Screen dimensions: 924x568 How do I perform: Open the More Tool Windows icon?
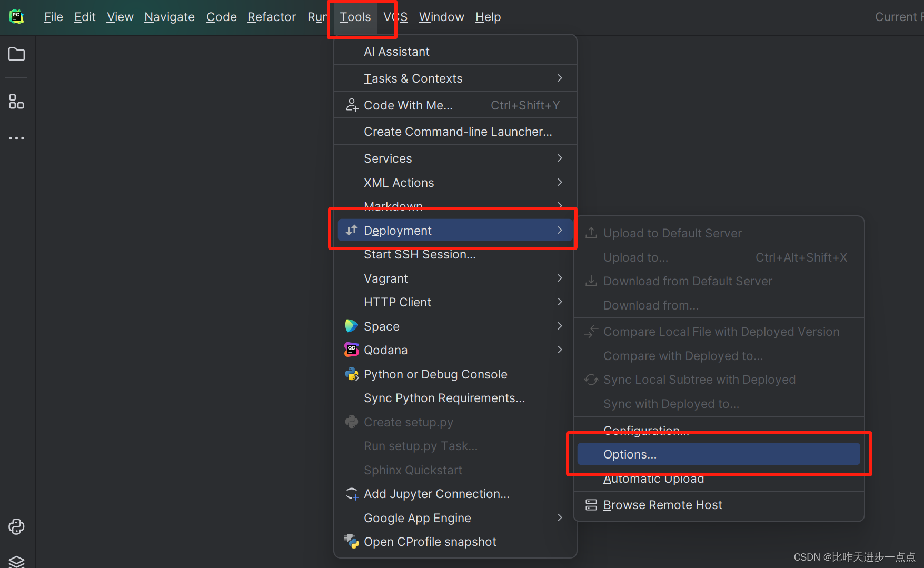point(16,138)
